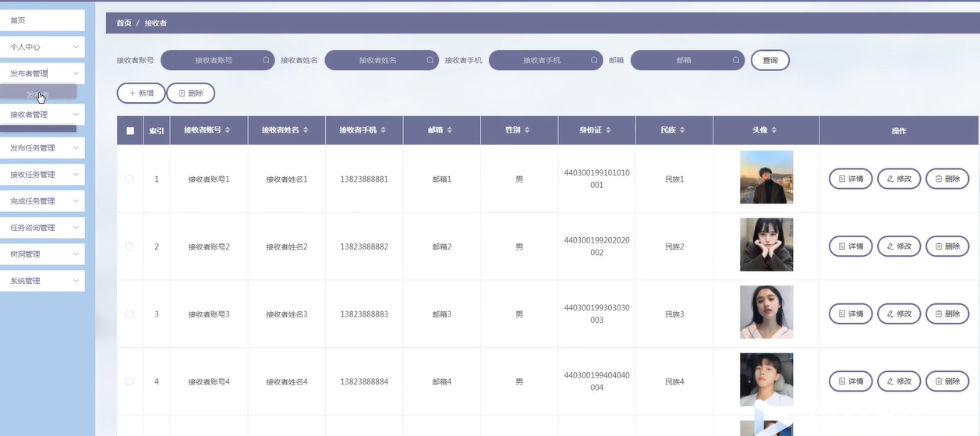The width and height of the screenshot is (980, 436).
Task: Check the row 3 接收者账号3 checkbox
Action: pyautogui.click(x=129, y=314)
